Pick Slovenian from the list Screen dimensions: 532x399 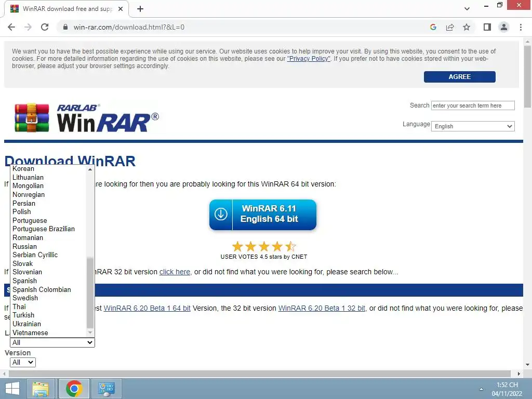(x=49, y=272)
